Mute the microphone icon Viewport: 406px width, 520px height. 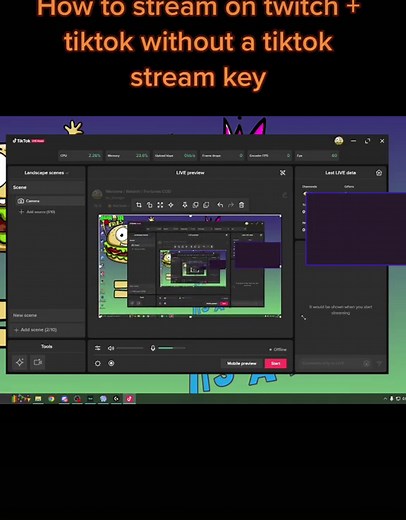click(x=153, y=348)
